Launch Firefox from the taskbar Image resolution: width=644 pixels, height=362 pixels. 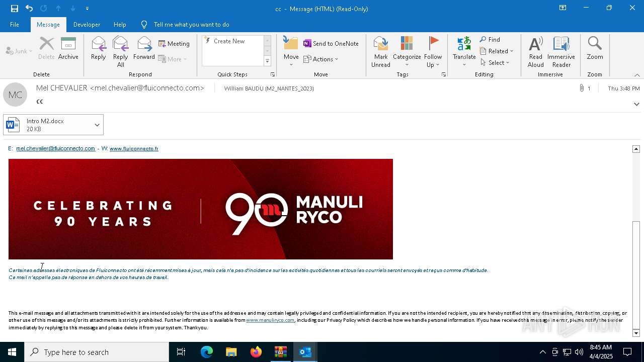point(256,352)
